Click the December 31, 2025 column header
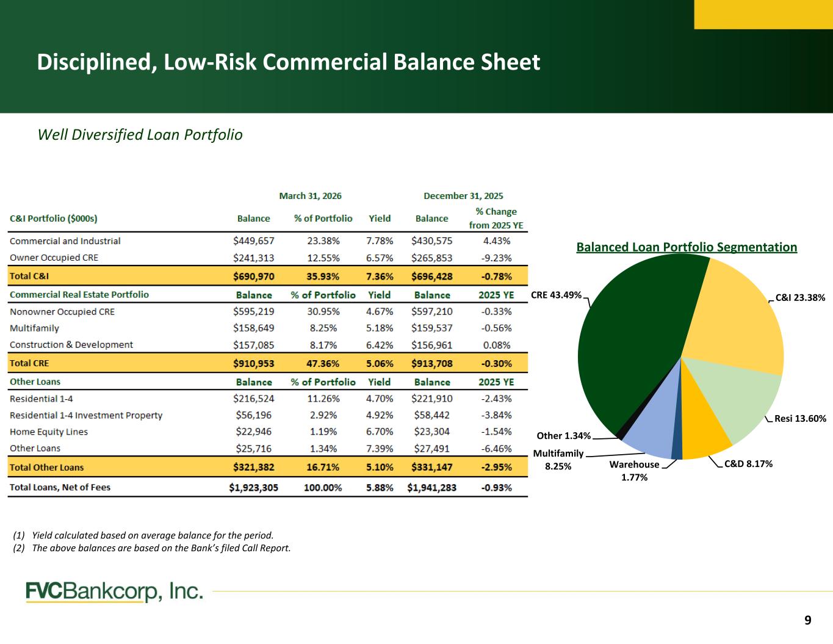 click(x=463, y=196)
